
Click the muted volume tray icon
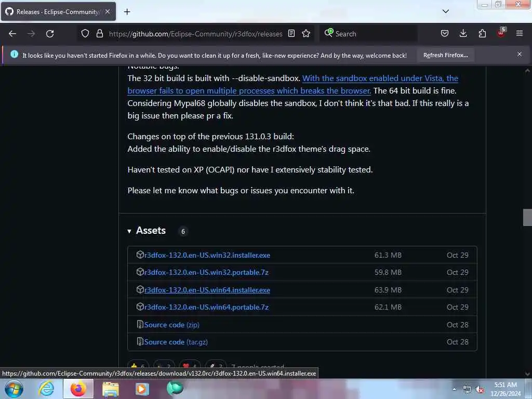(x=480, y=390)
